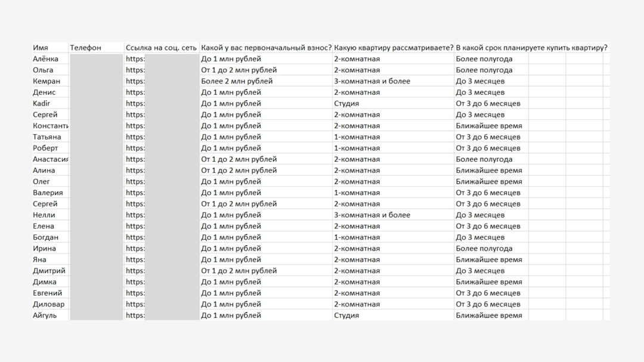Click the https link in Айгуль's row
Screen dimensions: 644x362
pyautogui.click(x=135, y=315)
